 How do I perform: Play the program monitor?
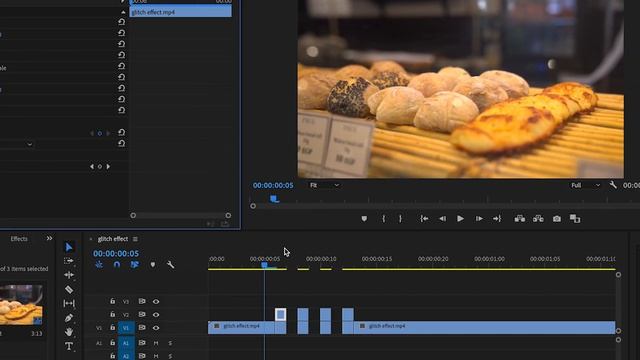coord(460,219)
